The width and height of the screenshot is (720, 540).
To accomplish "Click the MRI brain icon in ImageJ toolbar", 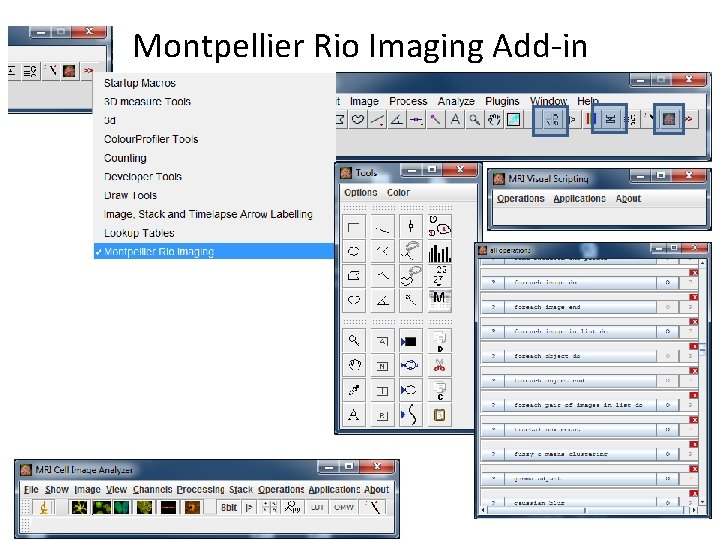I will [x=669, y=119].
